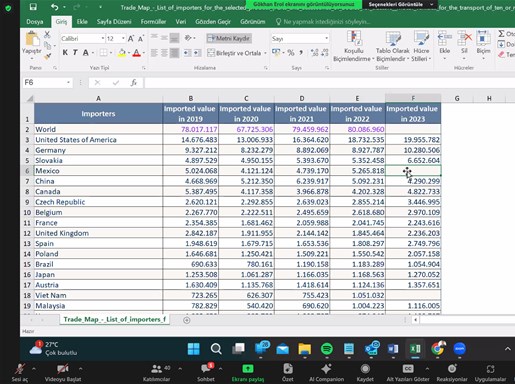Open the Windows Start menu
This screenshot has height=384, width=515.
(194, 349)
